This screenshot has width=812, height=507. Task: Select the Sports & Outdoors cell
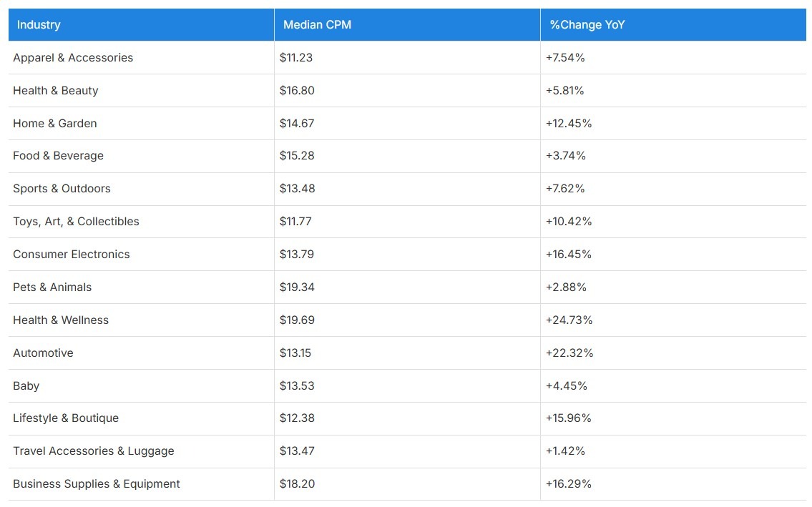point(62,189)
